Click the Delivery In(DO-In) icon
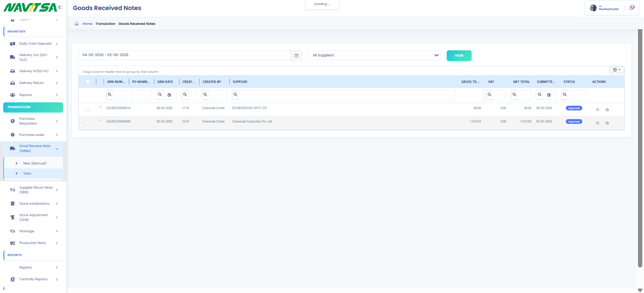 (12, 71)
